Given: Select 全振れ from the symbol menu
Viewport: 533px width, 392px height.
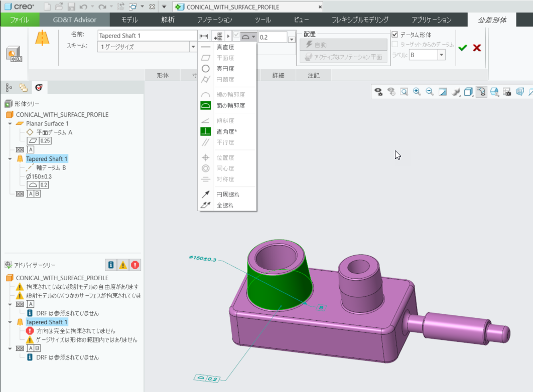Looking at the screenshot, I should click(227, 206).
